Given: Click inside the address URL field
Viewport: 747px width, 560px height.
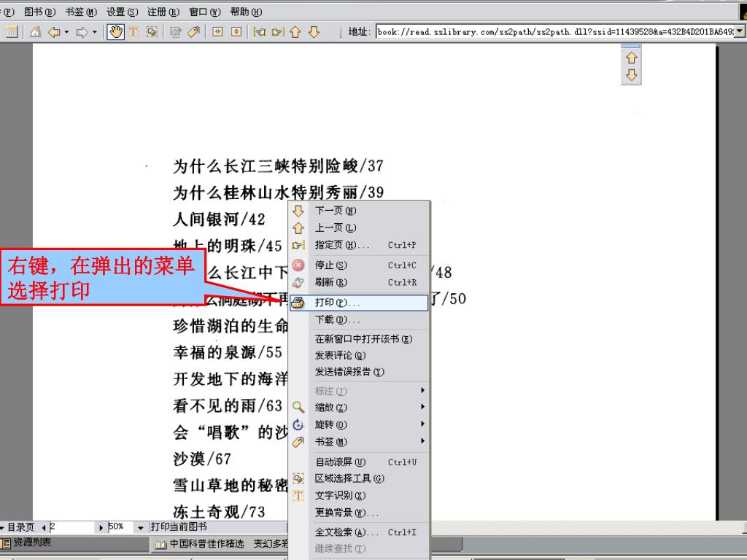Looking at the screenshot, I should tap(554, 32).
